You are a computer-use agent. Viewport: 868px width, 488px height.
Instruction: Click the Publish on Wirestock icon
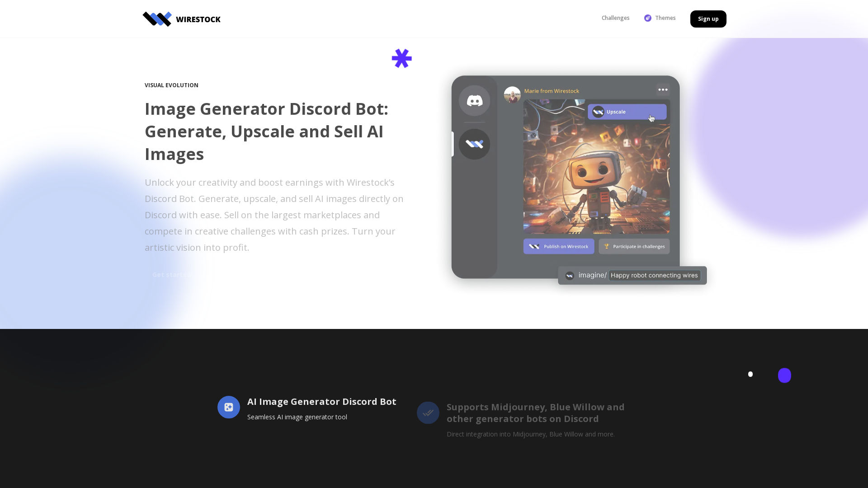534,246
